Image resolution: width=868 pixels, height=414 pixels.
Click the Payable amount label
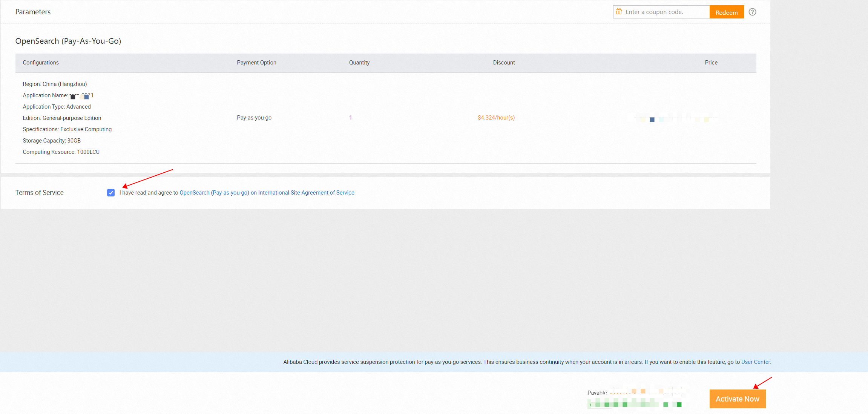click(597, 393)
